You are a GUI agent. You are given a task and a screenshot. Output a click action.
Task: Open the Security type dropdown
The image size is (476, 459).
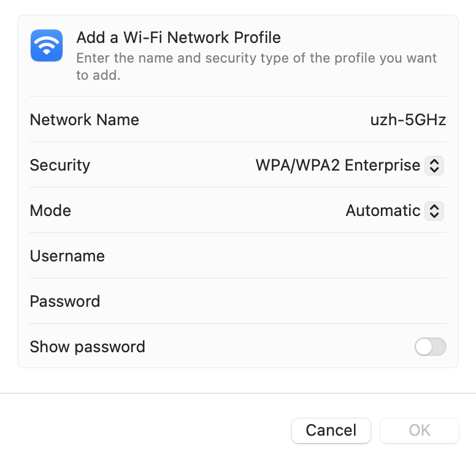348,165
